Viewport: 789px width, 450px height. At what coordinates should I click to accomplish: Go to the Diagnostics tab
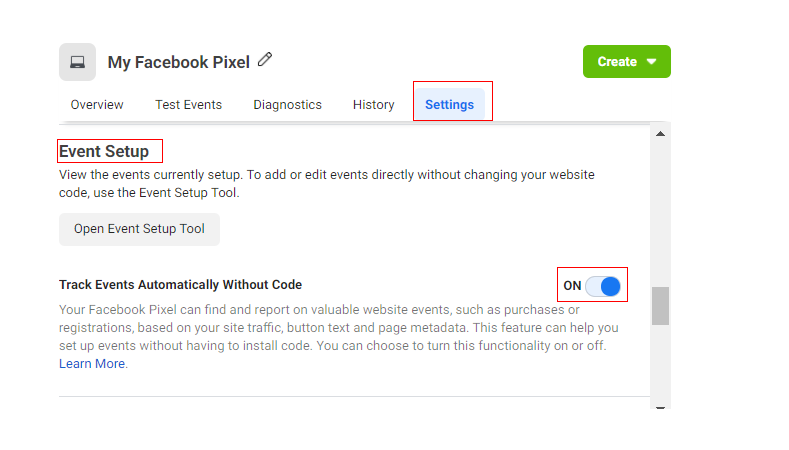tap(287, 104)
